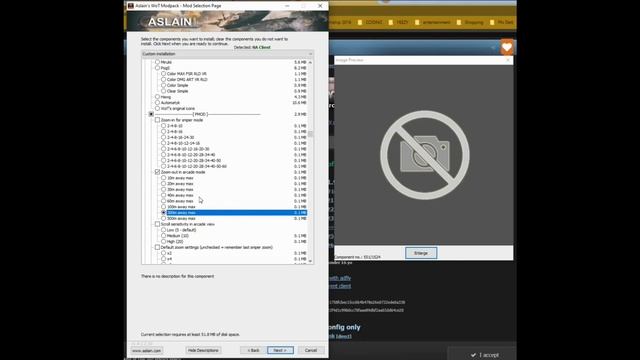Viewport: 640px width, 360px height.
Task: Click the 'I accept' button on webpage
Action: (x=484, y=355)
